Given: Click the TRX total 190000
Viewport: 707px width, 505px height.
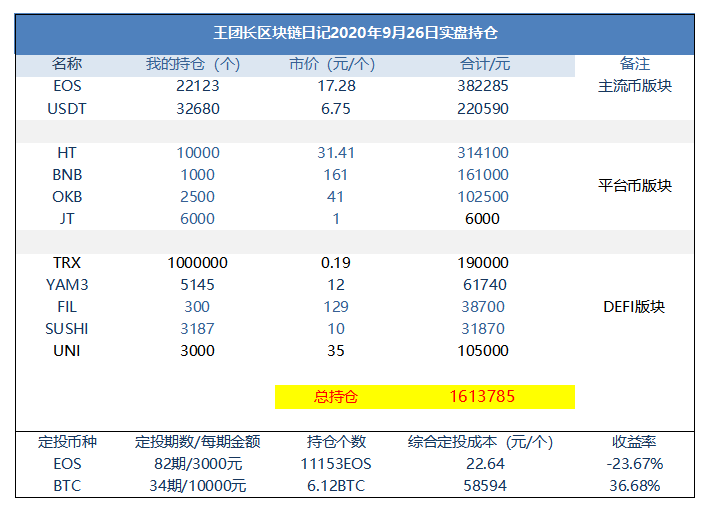Looking at the screenshot, I should [483, 263].
